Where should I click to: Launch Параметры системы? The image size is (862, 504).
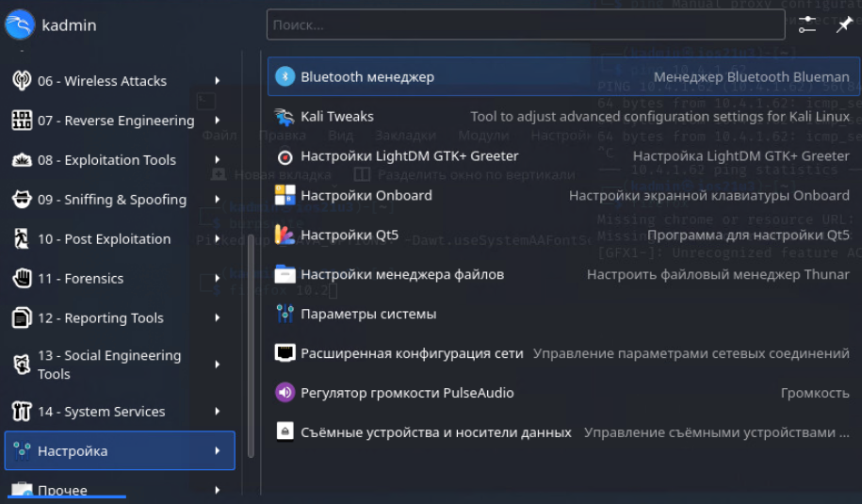click(368, 314)
